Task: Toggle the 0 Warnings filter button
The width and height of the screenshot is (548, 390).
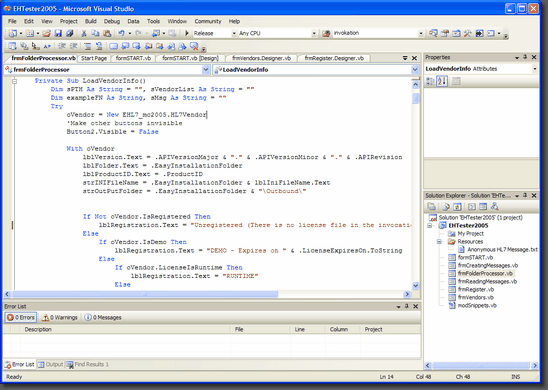Action: (60, 317)
